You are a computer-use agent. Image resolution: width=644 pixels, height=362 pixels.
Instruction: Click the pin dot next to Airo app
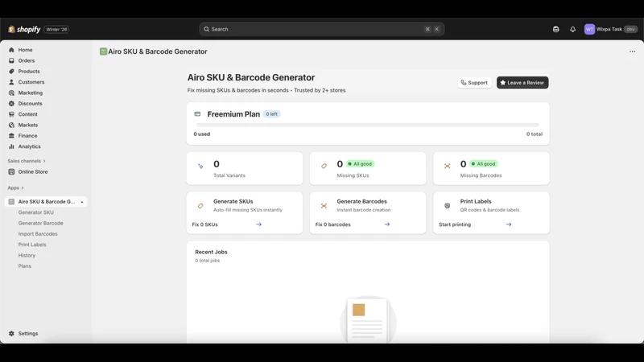(82, 202)
